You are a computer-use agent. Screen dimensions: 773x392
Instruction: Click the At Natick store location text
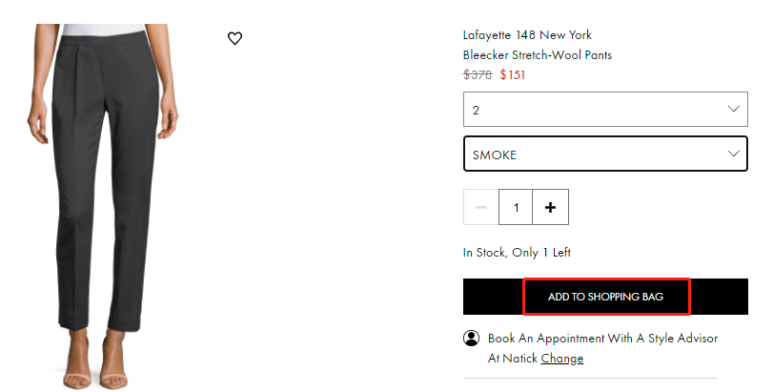click(513, 358)
